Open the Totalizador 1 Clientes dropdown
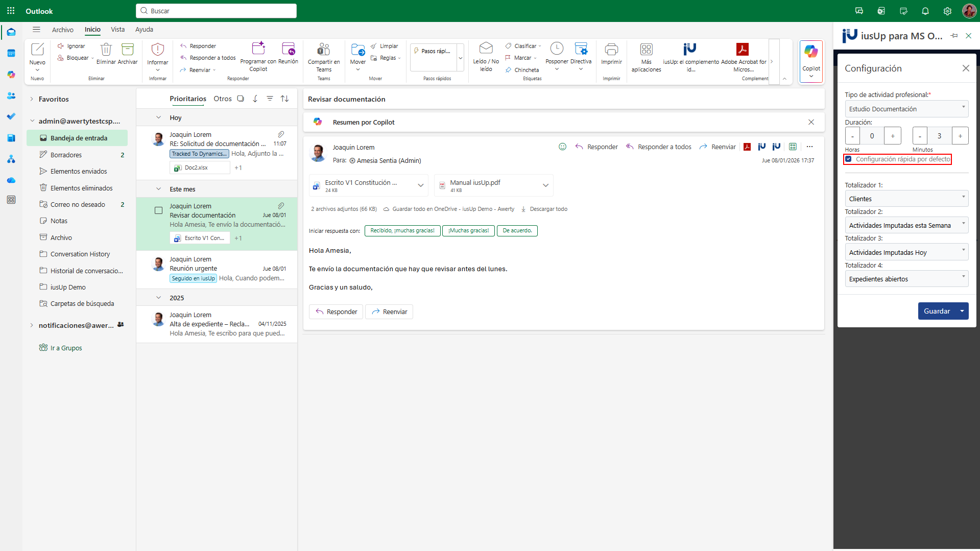This screenshot has height=551, width=980. tap(906, 199)
